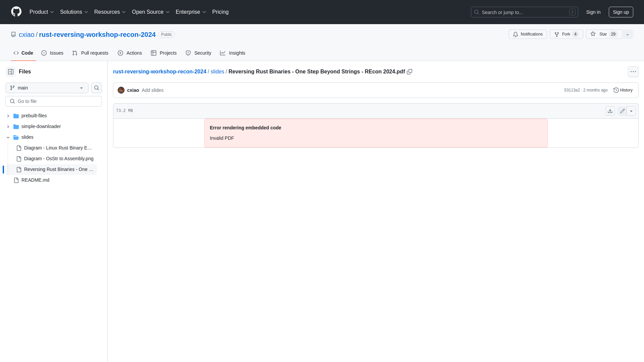
Task: Copy the file path icon
Action: tap(410, 72)
